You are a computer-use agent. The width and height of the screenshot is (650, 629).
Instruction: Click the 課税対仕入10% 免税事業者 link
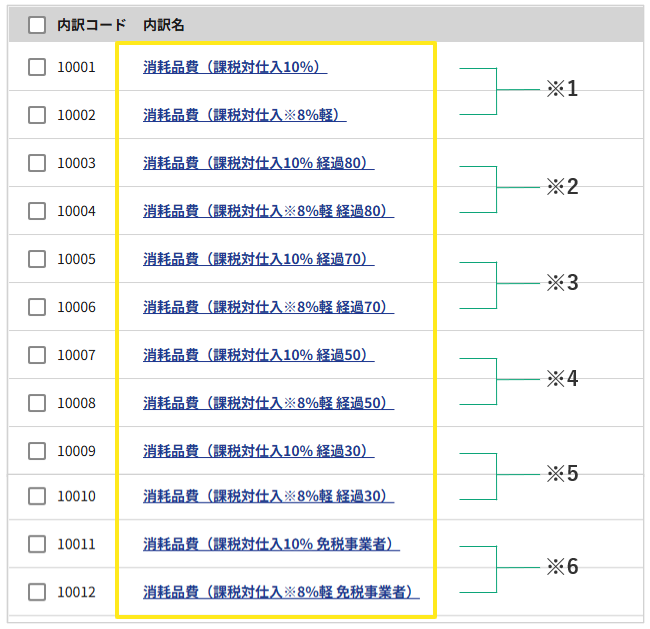272,544
